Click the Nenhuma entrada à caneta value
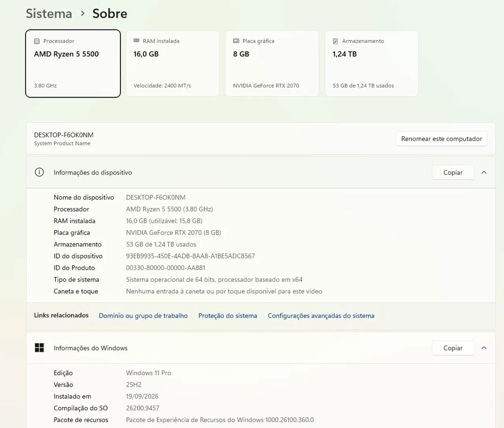This screenshot has height=428, width=504. [224, 291]
